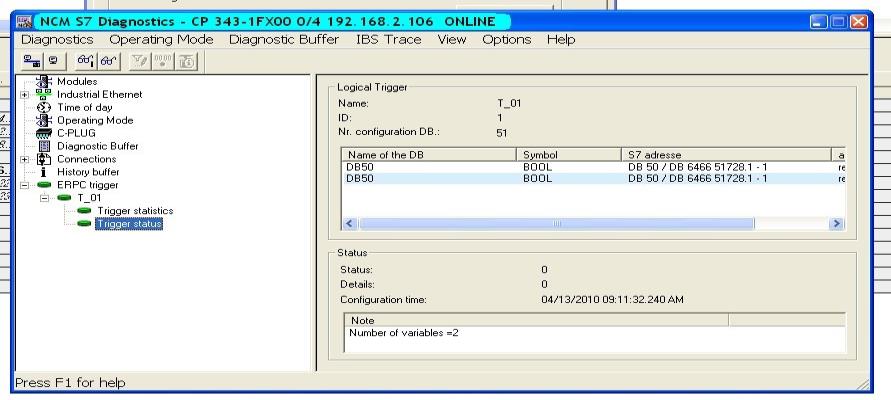
Task: Open the Help menu
Action: (x=561, y=40)
